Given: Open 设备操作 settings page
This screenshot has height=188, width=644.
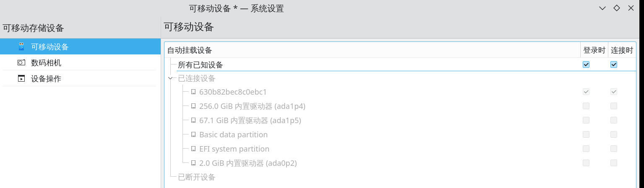Looking at the screenshot, I should [46, 79].
